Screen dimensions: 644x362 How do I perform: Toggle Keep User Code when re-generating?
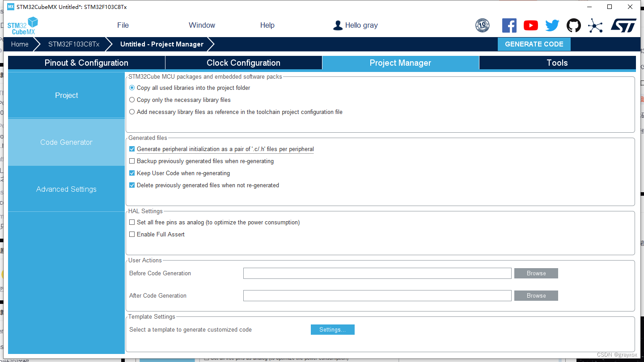(x=132, y=173)
